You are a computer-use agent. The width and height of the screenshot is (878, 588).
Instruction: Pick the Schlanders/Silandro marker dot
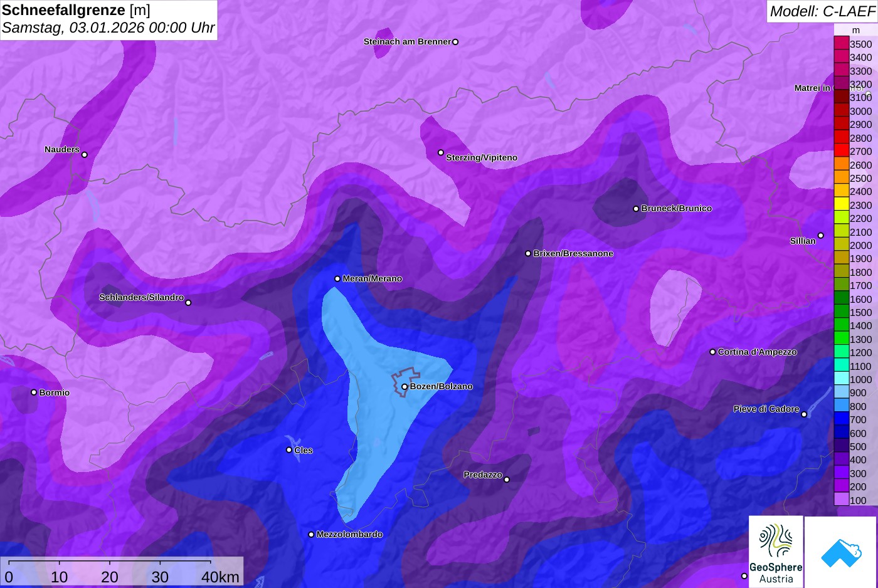tap(188, 303)
